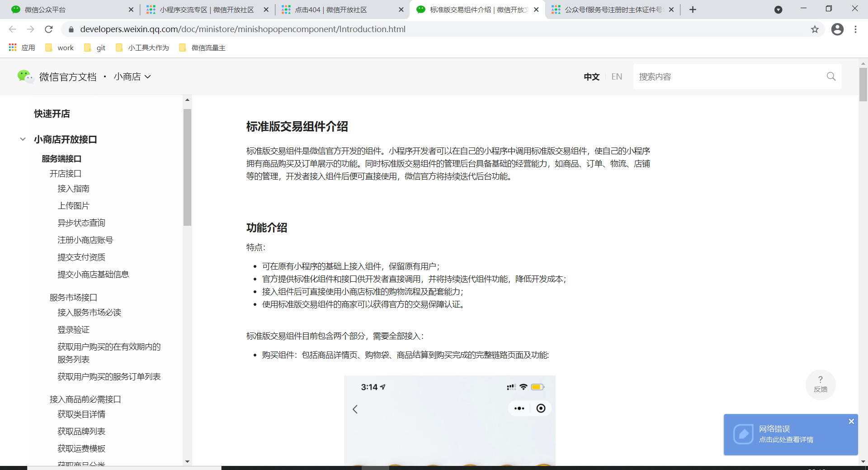The width and height of the screenshot is (868, 470).
Task: Click the address bar URL
Action: click(243, 29)
